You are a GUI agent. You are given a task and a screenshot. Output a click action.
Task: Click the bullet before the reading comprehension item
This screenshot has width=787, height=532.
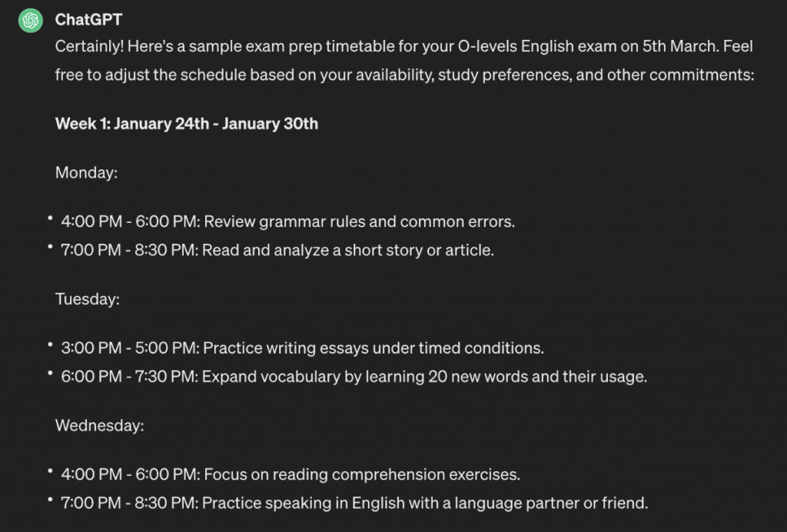click(50, 471)
